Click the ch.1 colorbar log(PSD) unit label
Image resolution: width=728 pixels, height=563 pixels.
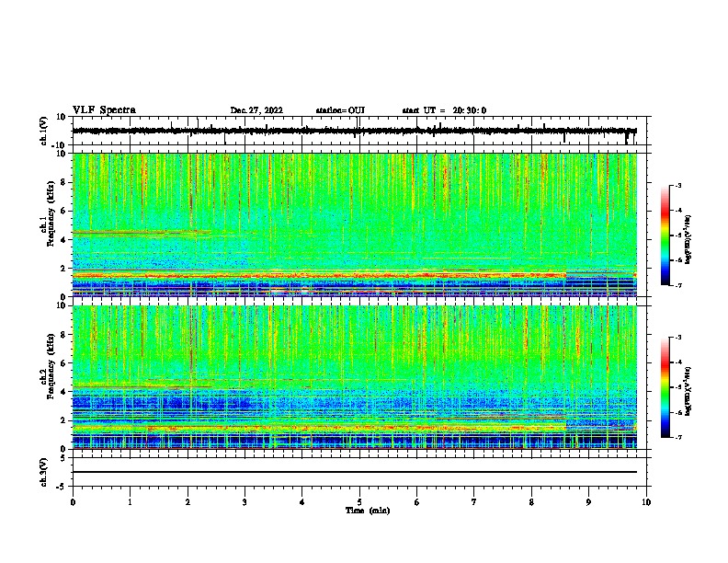click(x=688, y=239)
